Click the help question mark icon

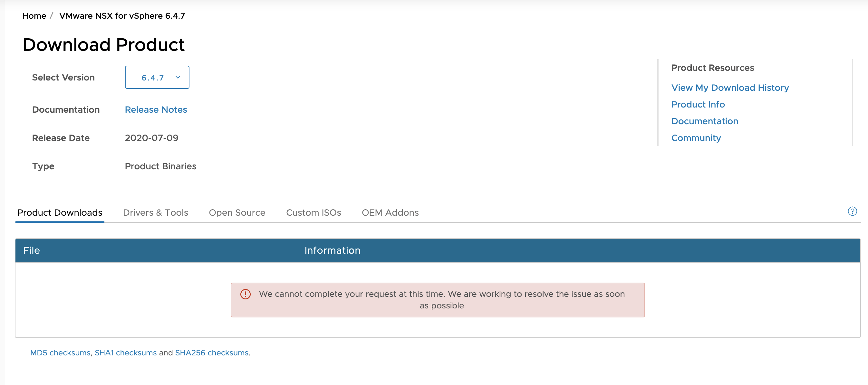pos(852,211)
